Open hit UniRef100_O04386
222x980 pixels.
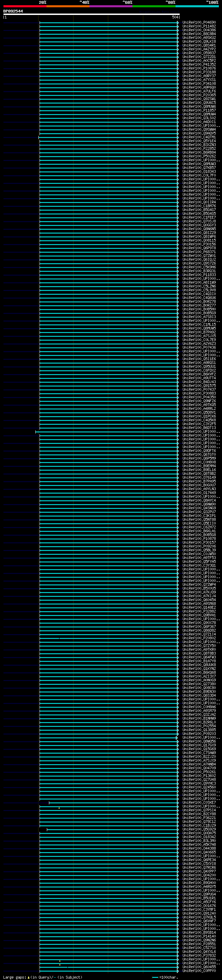(199, 30)
